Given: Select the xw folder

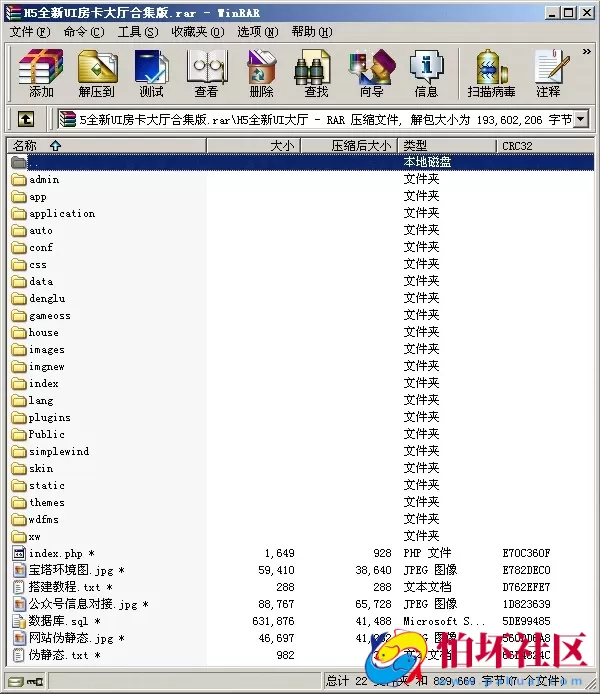Looking at the screenshot, I should (26, 536).
